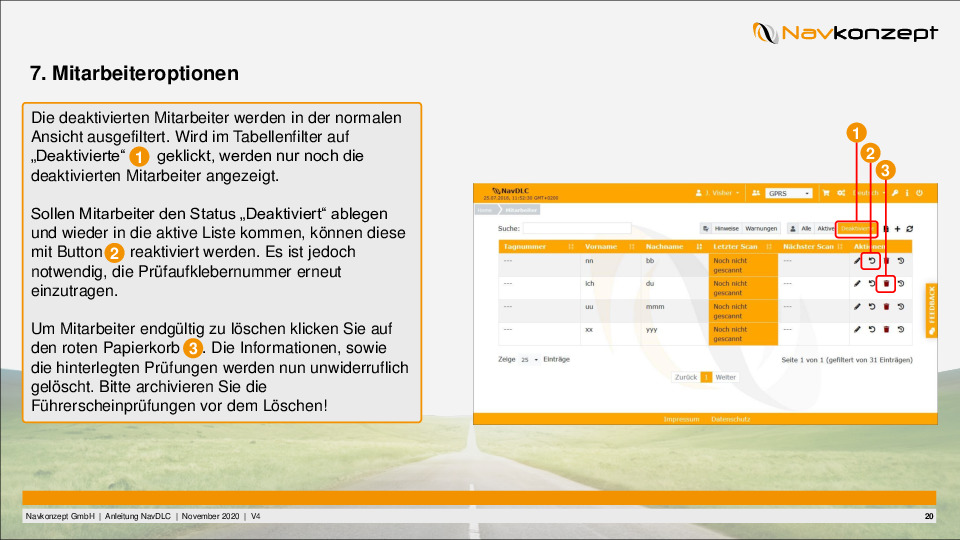Image resolution: width=960 pixels, height=540 pixels.
Task: Click the NavDLC logo in header
Action: pyautogui.click(x=510, y=191)
